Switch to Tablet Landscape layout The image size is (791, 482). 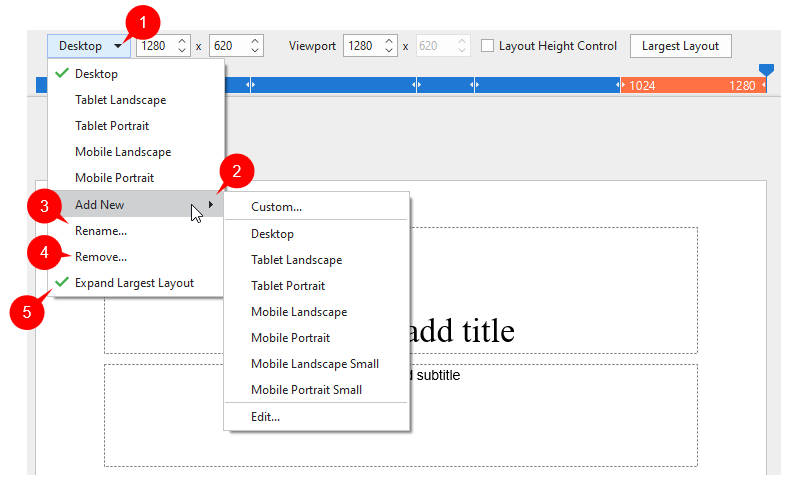tap(120, 100)
